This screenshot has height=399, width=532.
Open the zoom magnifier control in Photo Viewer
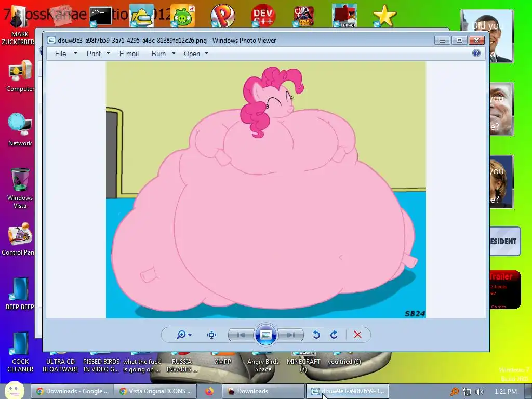(181, 335)
